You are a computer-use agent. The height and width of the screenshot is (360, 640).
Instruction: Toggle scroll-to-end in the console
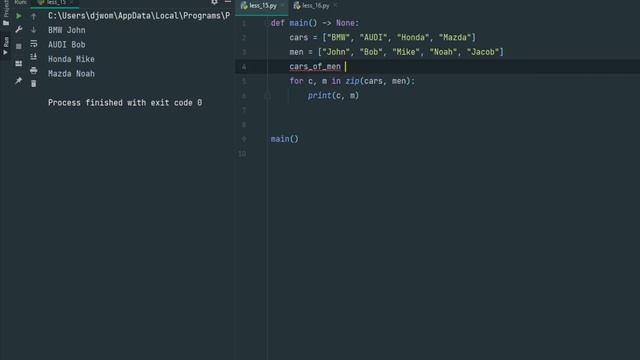[x=34, y=57]
